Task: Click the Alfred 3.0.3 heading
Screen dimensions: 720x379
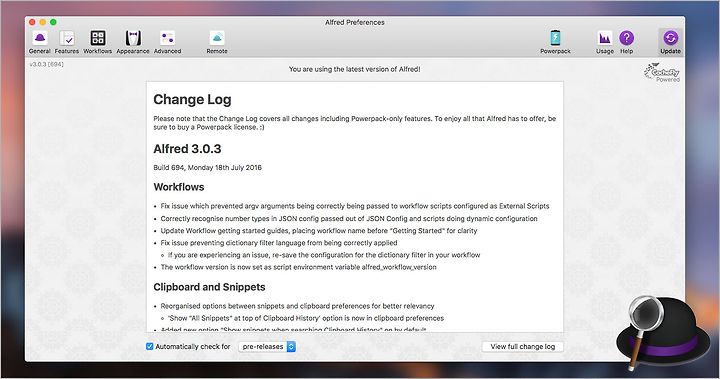Action: click(x=187, y=149)
